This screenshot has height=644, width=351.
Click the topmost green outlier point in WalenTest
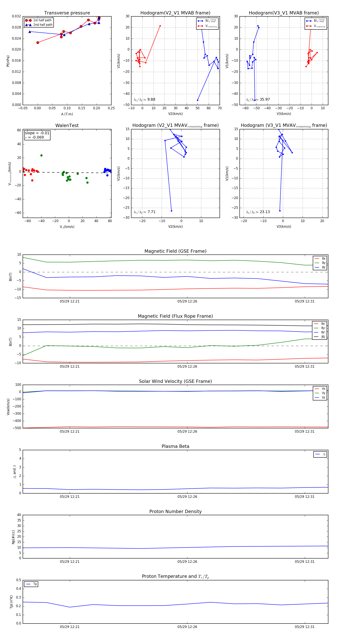point(42,156)
